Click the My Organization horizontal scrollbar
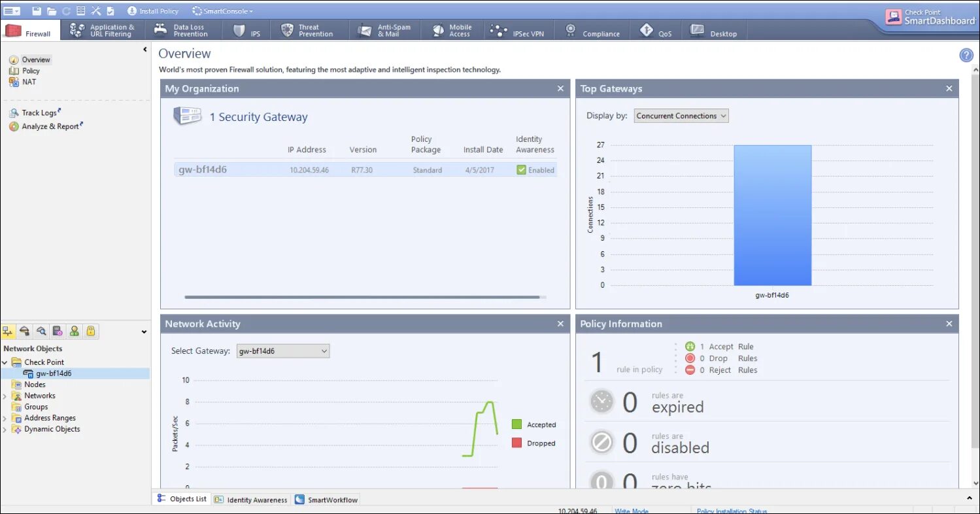Image resolution: width=980 pixels, height=514 pixels. (x=362, y=297)
